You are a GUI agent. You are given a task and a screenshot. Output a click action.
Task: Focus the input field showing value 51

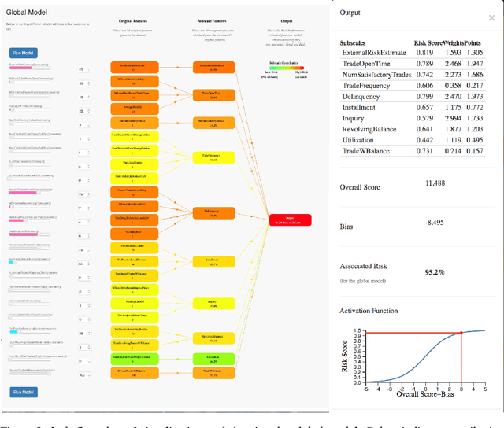pos(80,69)
